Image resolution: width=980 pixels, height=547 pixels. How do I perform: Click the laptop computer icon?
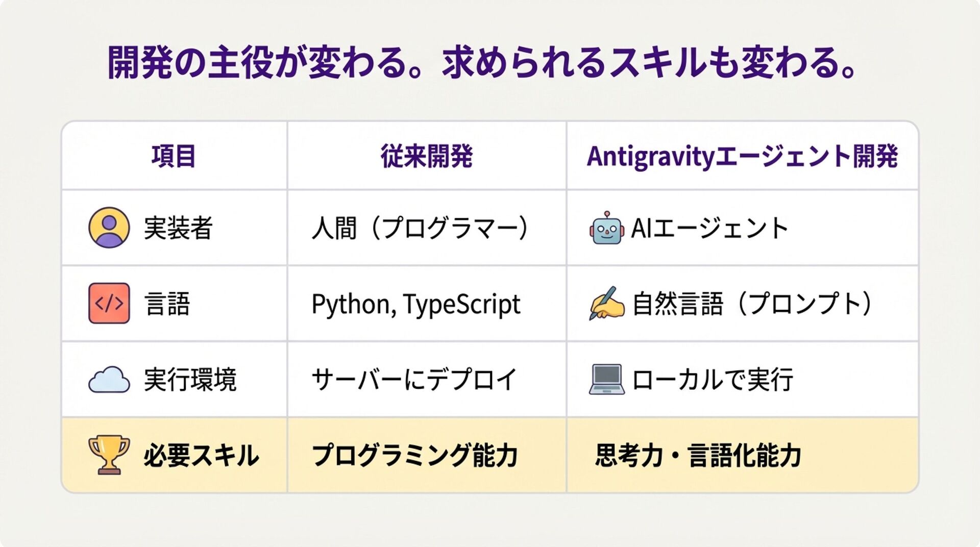coord(606,380)
